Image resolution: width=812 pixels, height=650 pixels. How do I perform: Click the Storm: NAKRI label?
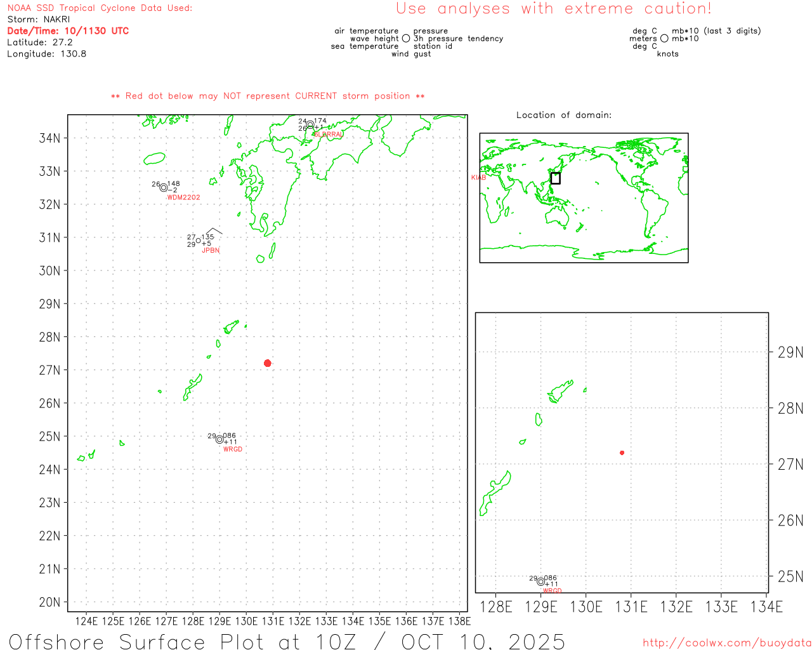39,19
